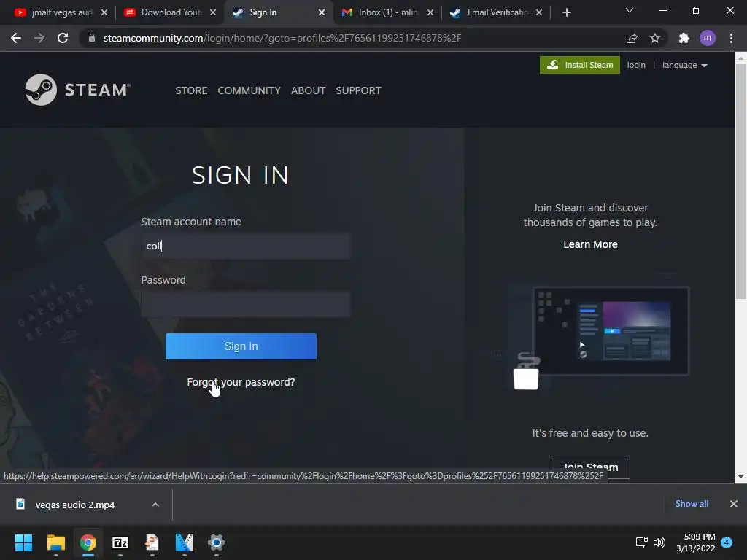The height and width of the screenshot is (560, 747).
Task: Close the Email Verification tab
Action: pyautogui.click(x=539, y=12)
